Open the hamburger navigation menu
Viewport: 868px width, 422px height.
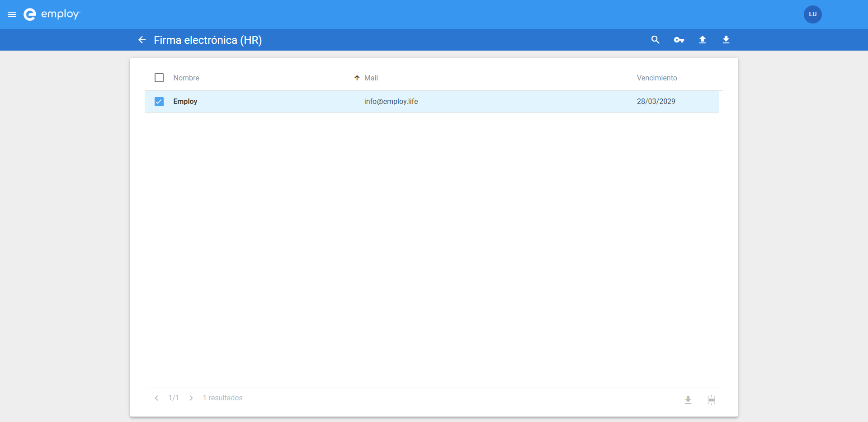click(12, 14)
